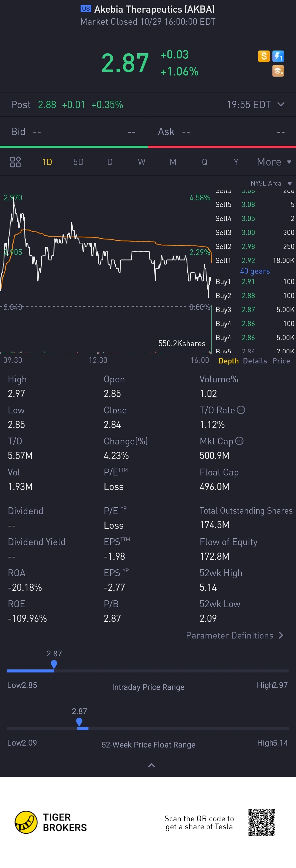Tap the orange stacked layers icon
Image resolution: width=296 pixels, height=868 pixels.
click(278, 71)
